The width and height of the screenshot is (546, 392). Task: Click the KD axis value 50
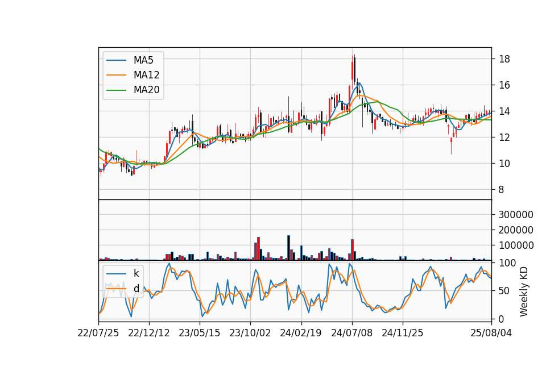tap(504, 290)
